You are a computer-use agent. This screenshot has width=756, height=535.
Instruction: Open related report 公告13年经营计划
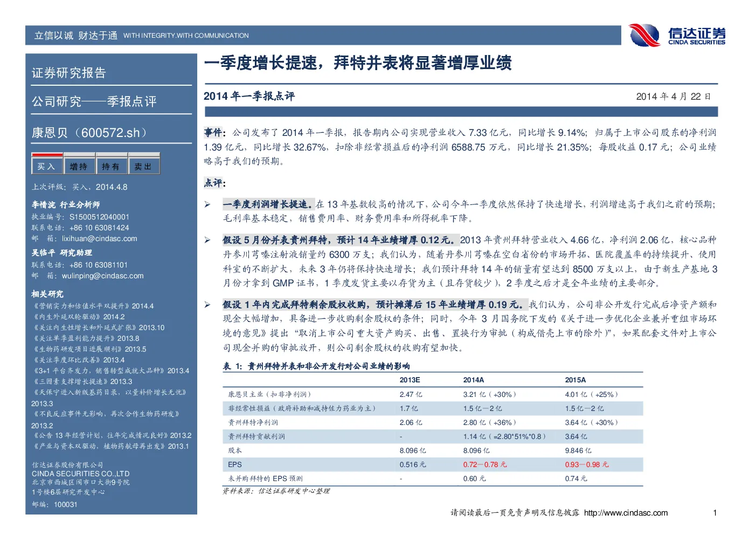click(112, 435)
